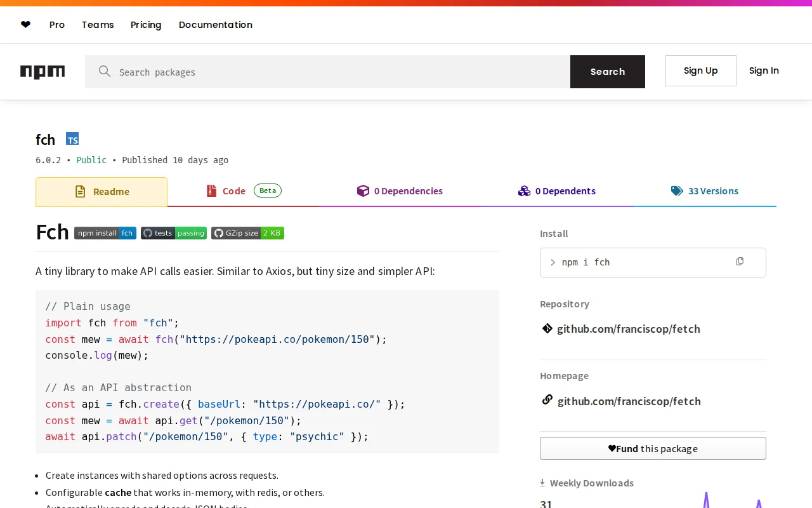This screenshot has height=508, width=812.
Task: Click the version text 6.0.2
Action: [48, 160]
